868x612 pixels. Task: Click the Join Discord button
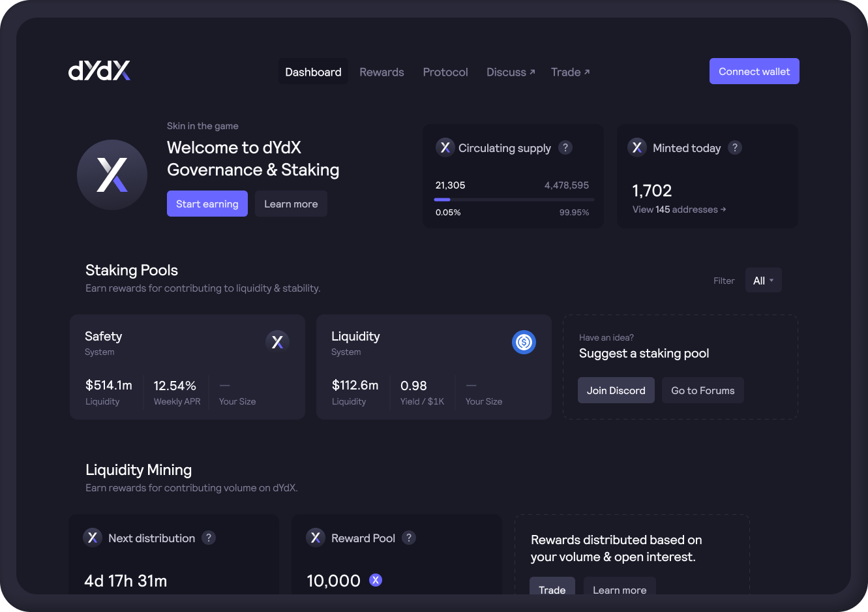tap(616, 390)
